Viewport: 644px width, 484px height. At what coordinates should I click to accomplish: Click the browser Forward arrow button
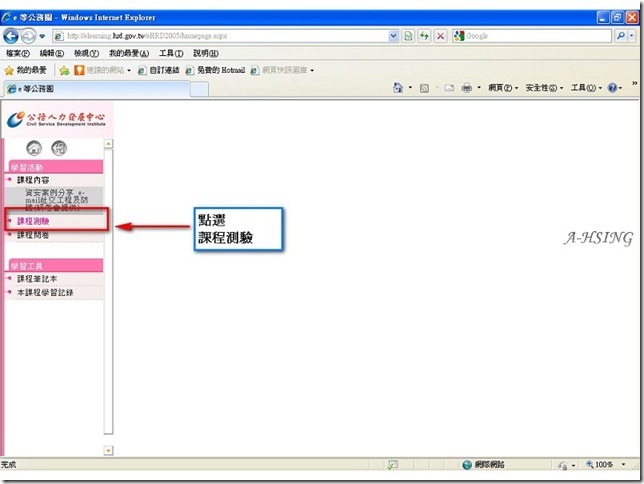28,36
